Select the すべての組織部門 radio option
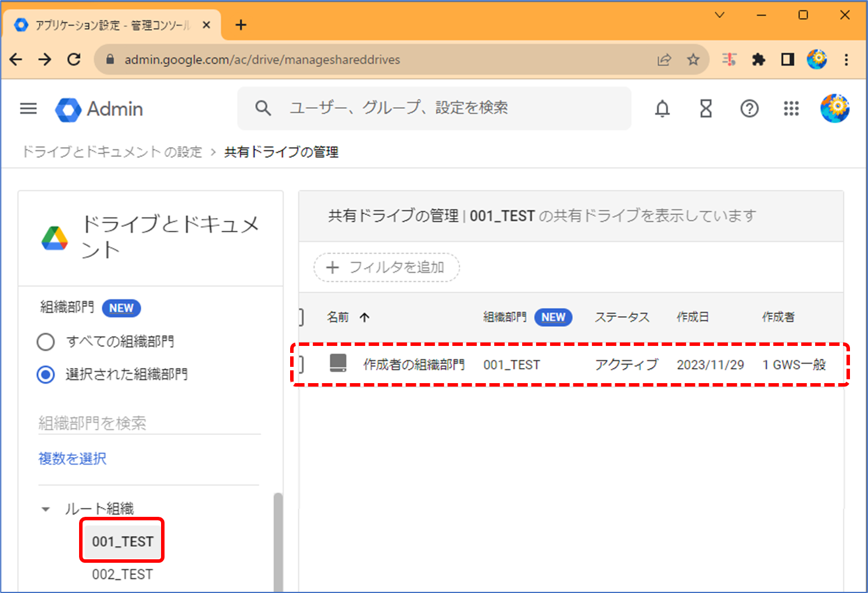Viewport: 868px width, 593px height. pyautogui.click(x=46, y=341)
